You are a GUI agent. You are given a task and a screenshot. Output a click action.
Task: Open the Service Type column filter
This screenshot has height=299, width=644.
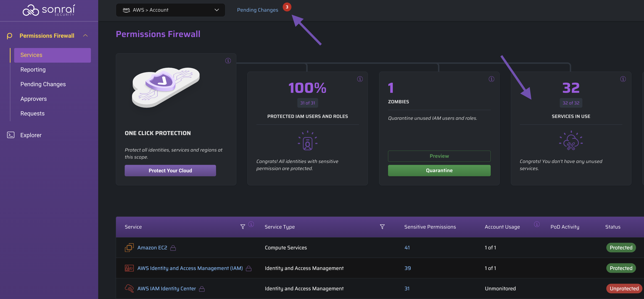tap(382, 227)
